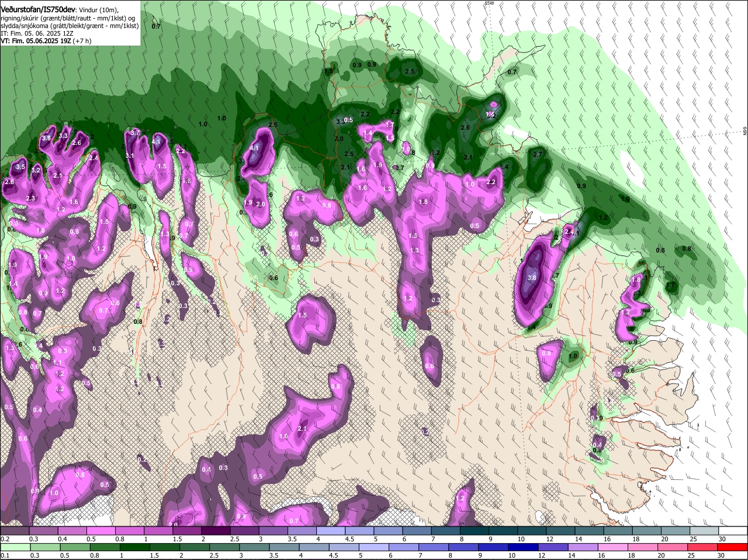Click the 2.6 value on far west edge
The image size is (748, 560).
click(9, 182)
